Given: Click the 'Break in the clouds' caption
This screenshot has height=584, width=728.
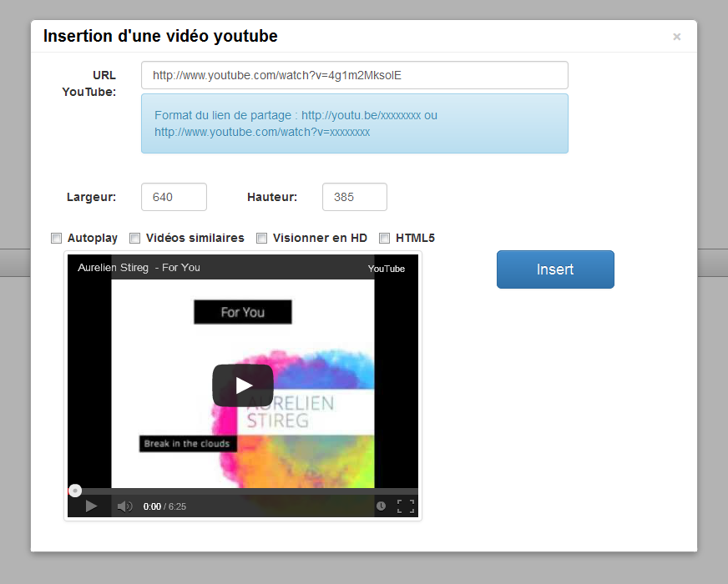Looking at the screenshot, I should coord(188,444).
